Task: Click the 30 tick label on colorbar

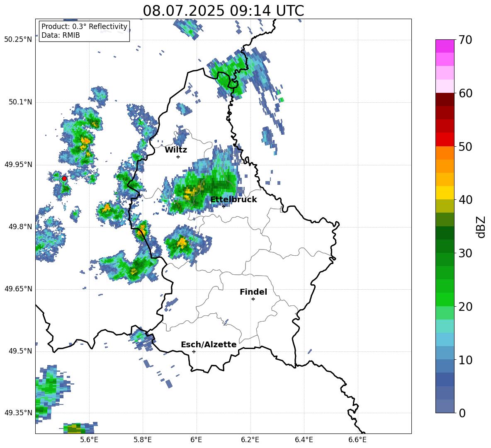Action: [465, 253]
